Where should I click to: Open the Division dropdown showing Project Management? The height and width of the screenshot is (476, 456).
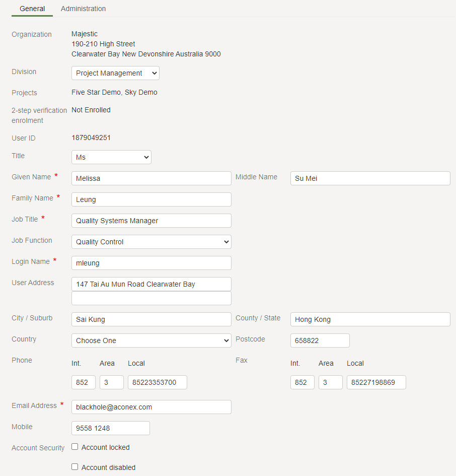[x=115, y=73]
